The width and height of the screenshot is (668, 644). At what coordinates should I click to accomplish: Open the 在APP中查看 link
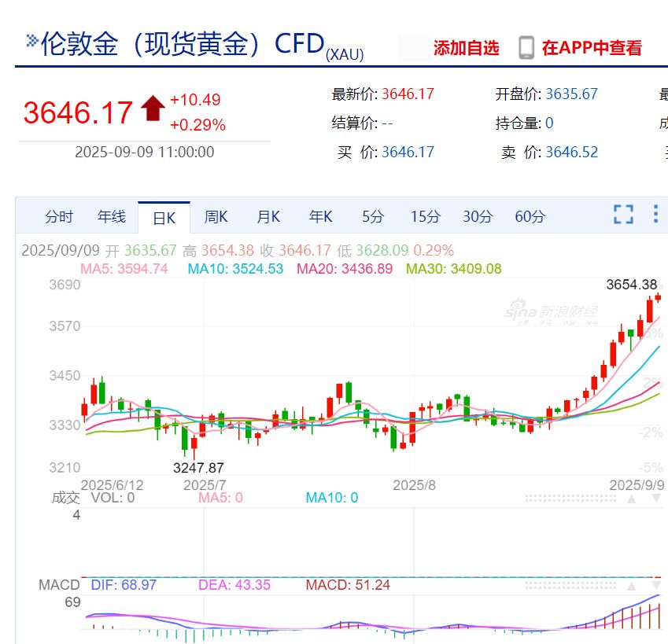pos(592,48)
